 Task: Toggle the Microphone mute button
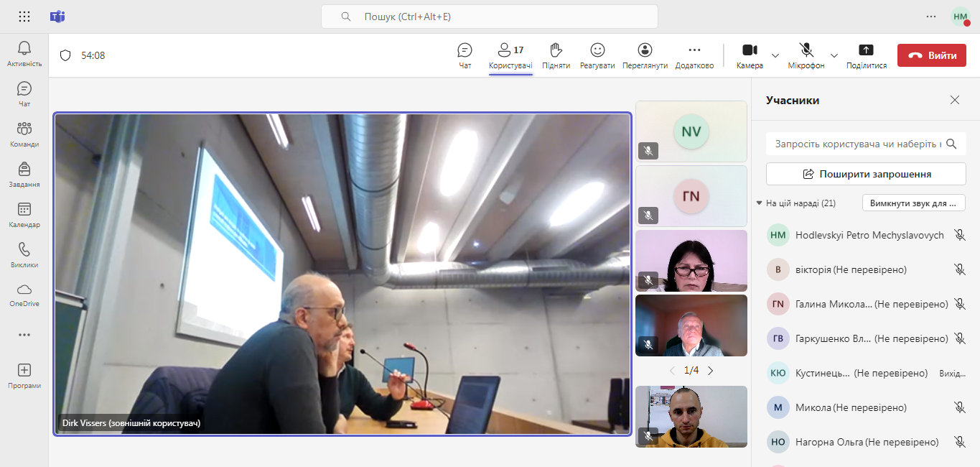point(806,55)
